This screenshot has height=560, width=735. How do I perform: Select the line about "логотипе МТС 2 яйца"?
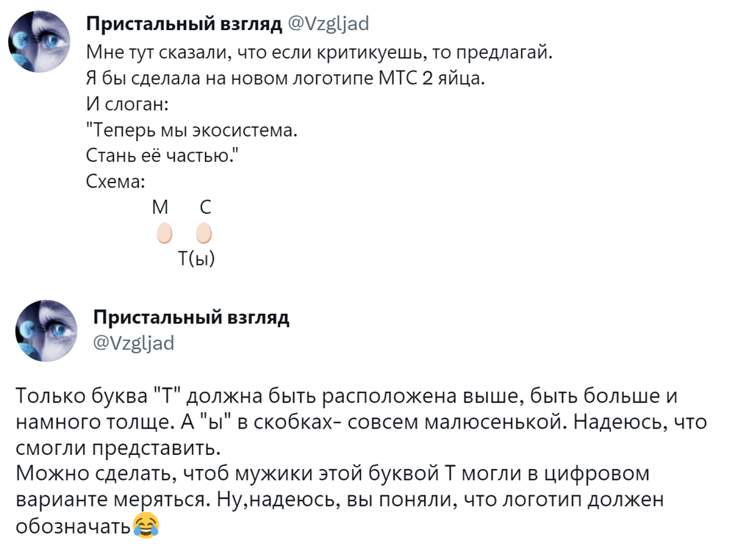click(286, 79)
